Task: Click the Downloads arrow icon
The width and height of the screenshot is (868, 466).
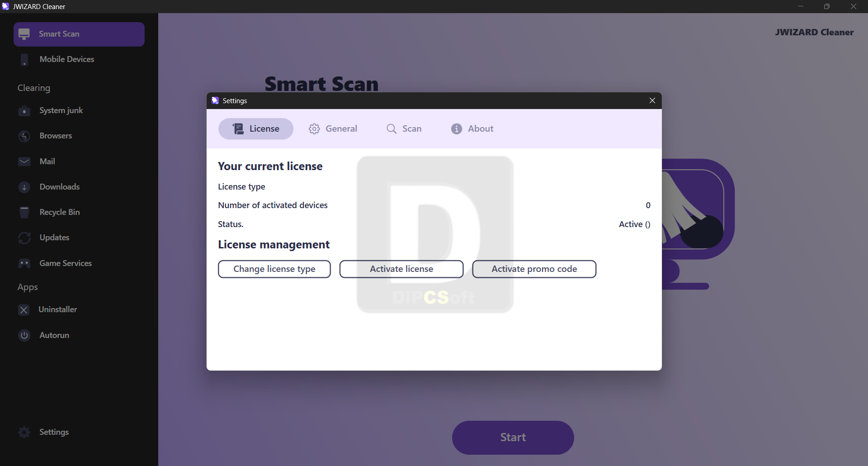Action: [x=24, y=187]
